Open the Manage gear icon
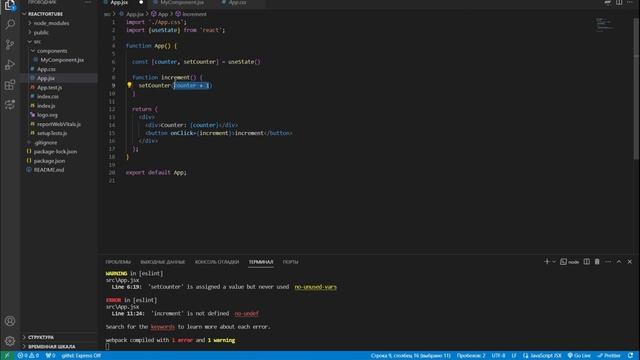The image size is (640, 360). [10, 340]
